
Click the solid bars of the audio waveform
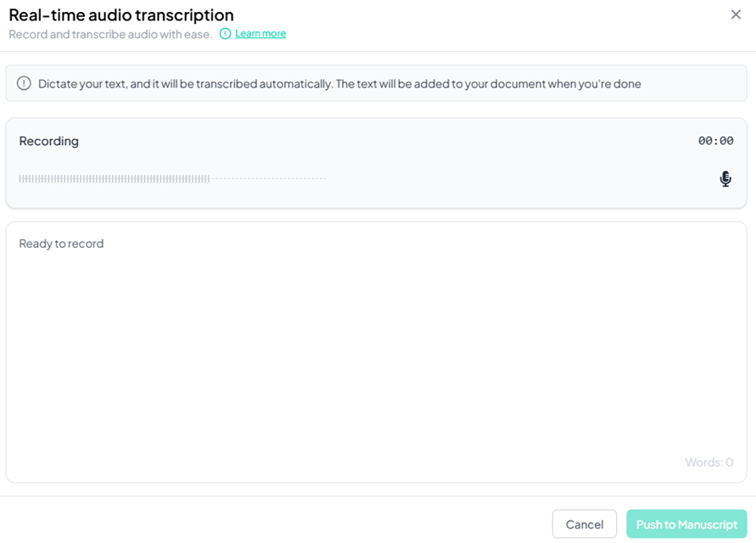click(x=114, y=179)
